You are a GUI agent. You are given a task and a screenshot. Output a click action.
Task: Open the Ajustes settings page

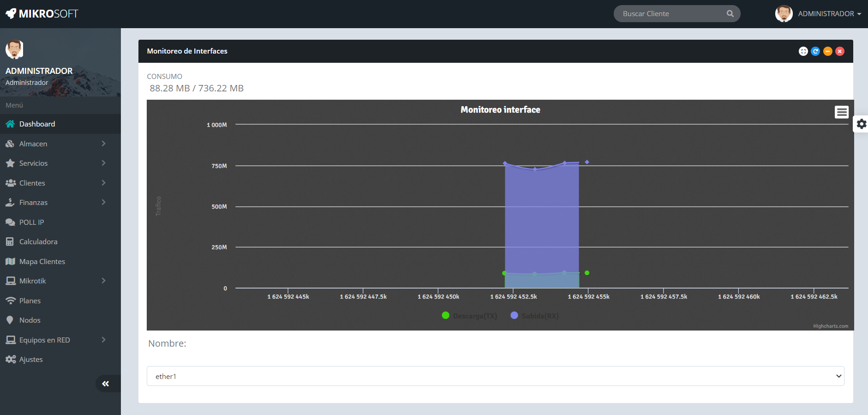(x=60, y=360)
